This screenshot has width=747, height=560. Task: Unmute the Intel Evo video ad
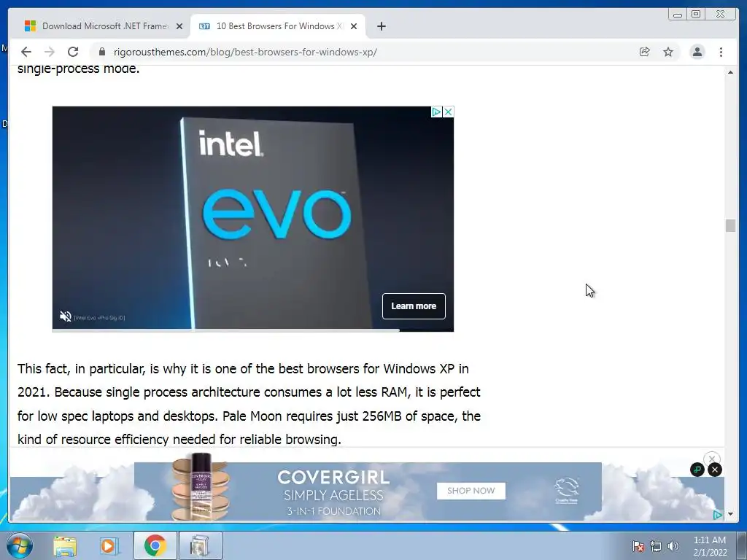pyautogui.click(x=65, y=316)
